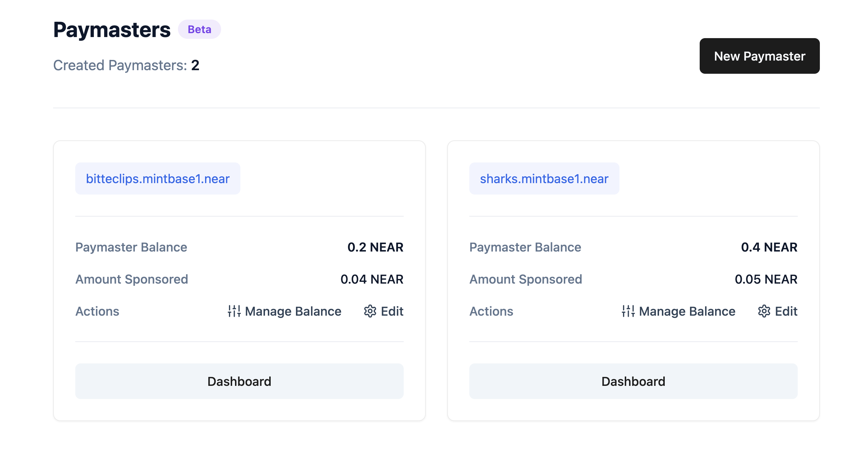Click the 0.2 NEAR paymaster balance value
The height and width of the screenshot is (471, 868).
tap(375, 247)
